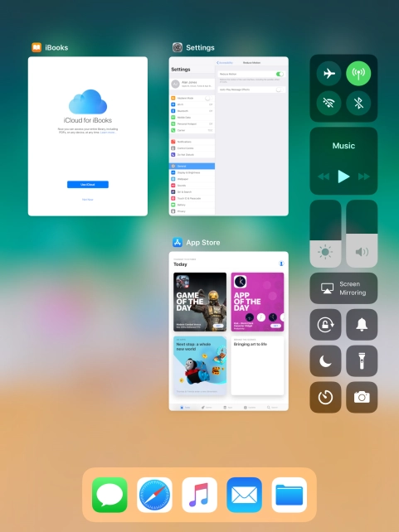The height and width of the screenshot is (532, 399).
Task: Switch to the App Store card
Action: [x=229, y=331]
